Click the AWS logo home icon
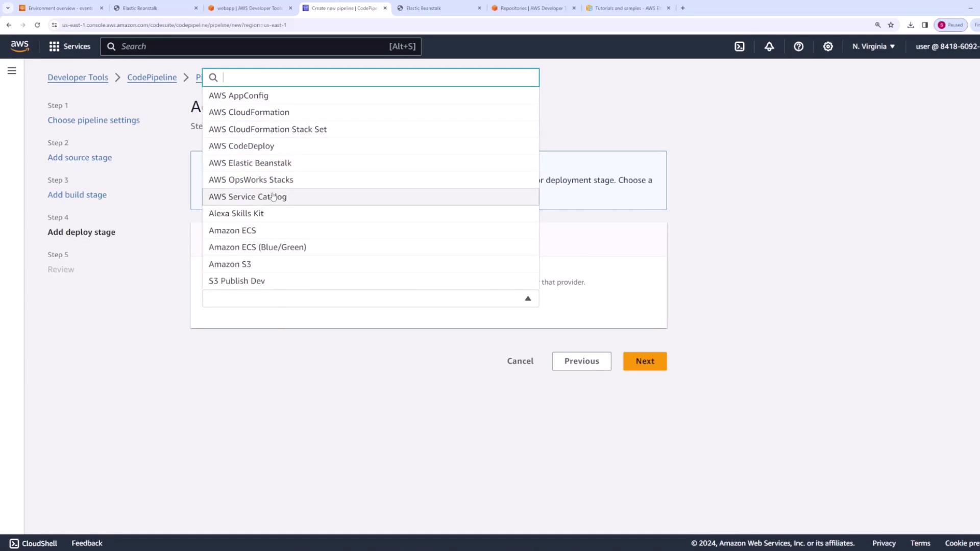The height and width of the screenshot is (551, 980). (20, 46)
